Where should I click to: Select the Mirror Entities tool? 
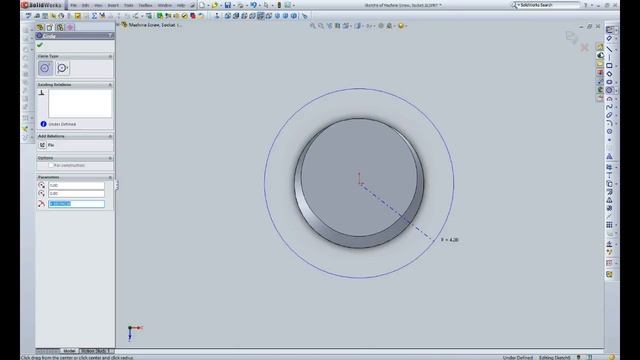[x=609, y=200]
